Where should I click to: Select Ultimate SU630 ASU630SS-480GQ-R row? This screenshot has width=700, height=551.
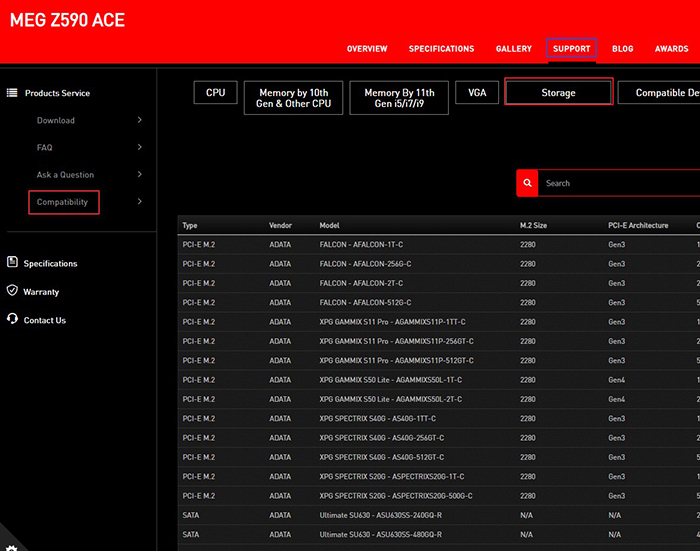tap(439, 534)
